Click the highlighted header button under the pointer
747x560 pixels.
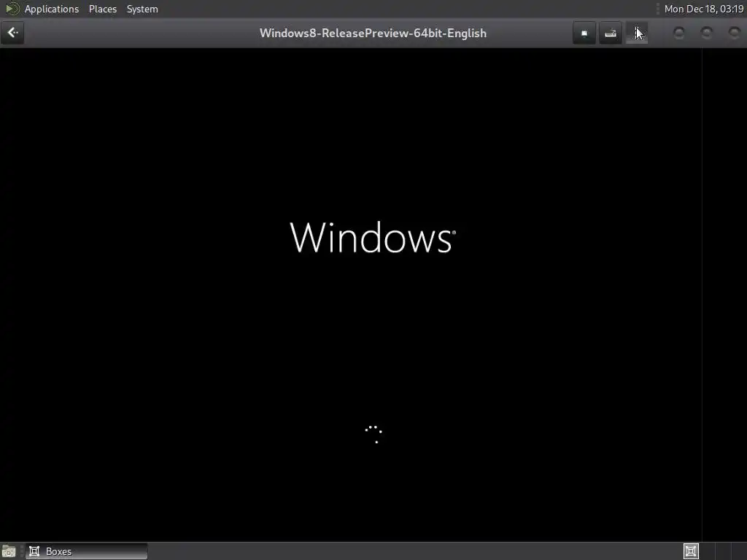[x=636, y=34]
